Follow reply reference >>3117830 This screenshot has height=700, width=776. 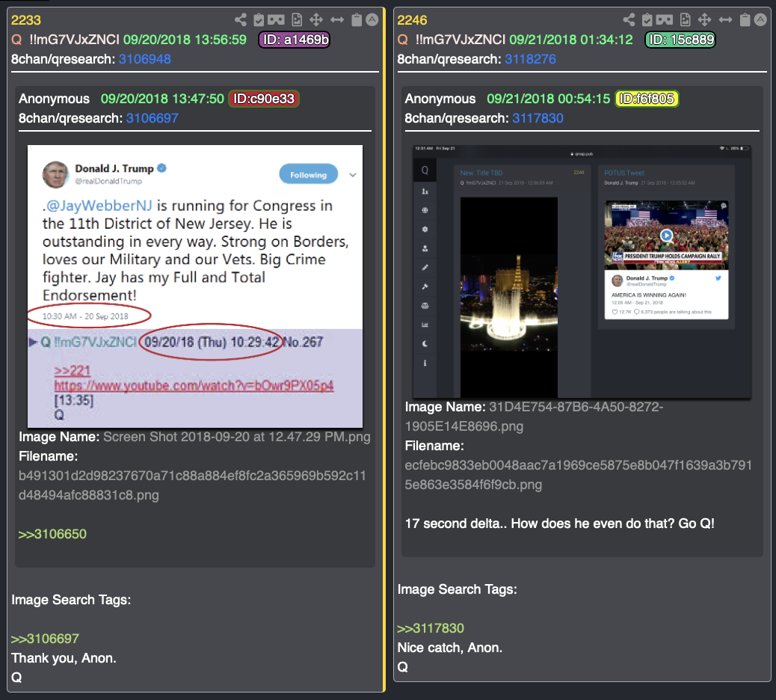431,628
